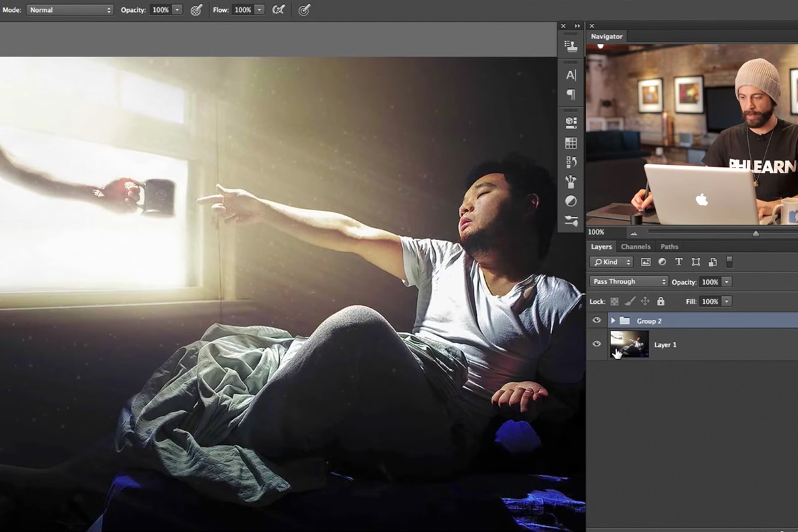
Task: Click the Navigator zoom slider handle
Action: [755, 233]
